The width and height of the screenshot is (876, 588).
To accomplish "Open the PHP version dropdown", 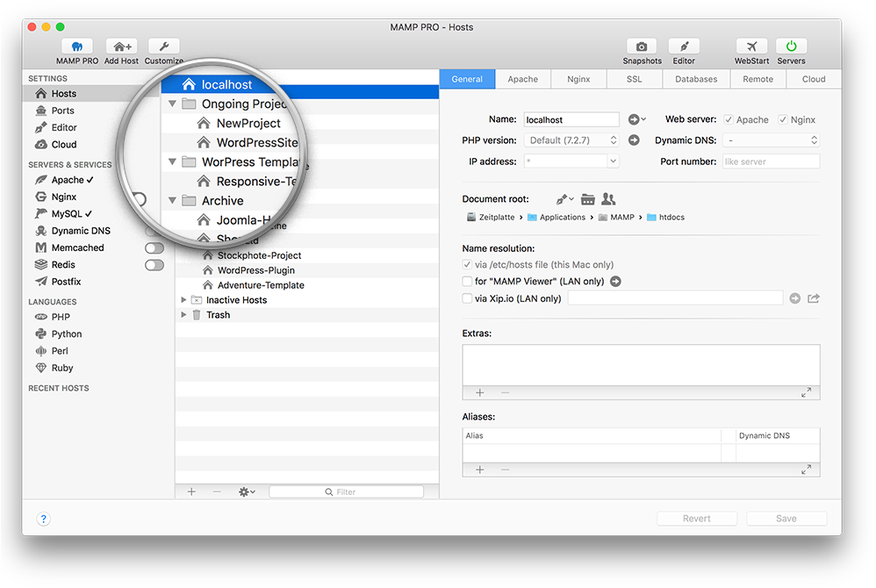I will [x=571, y=140].
